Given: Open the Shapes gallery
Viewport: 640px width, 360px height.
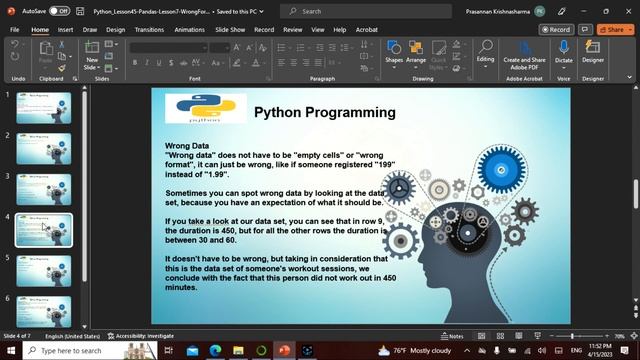Looking at the screenshot, I should click(394, 55).
